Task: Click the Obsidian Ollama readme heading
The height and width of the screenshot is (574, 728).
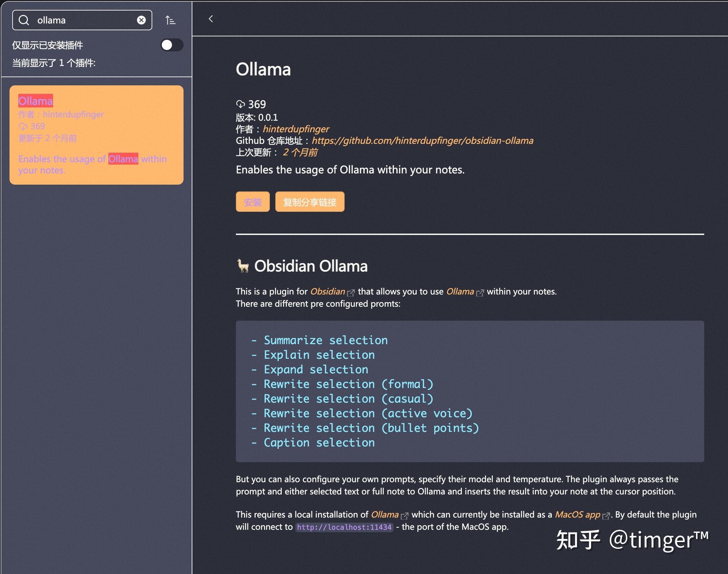Action: click(311, 266)
